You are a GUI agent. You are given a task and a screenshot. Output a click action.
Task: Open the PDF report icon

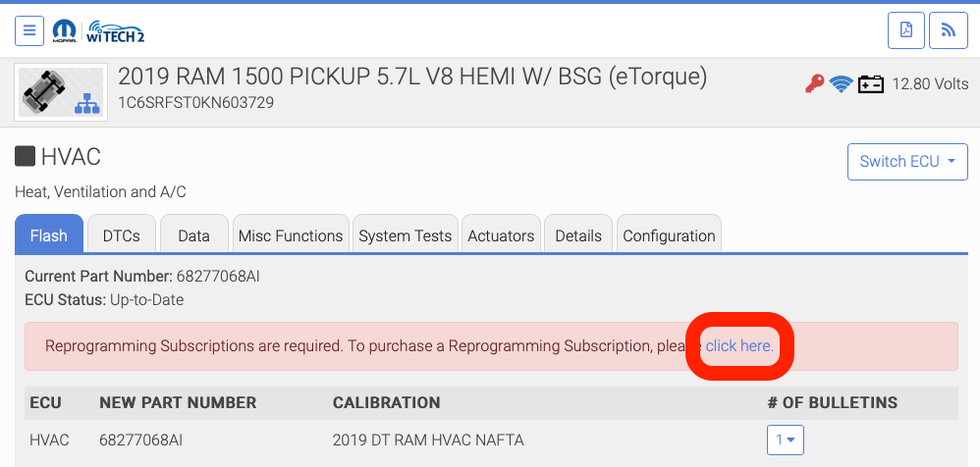(905, 30)
